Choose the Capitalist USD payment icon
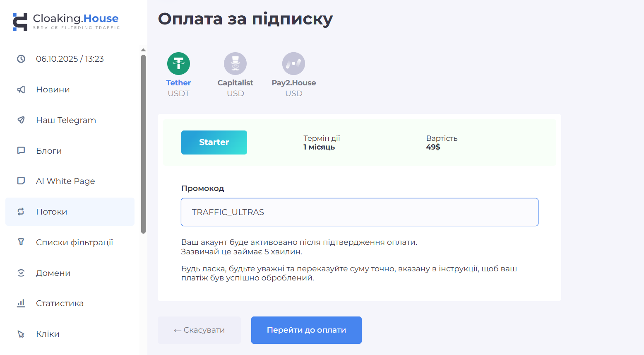This screenshot has width=644, height=355. click(x=235, y=64)
